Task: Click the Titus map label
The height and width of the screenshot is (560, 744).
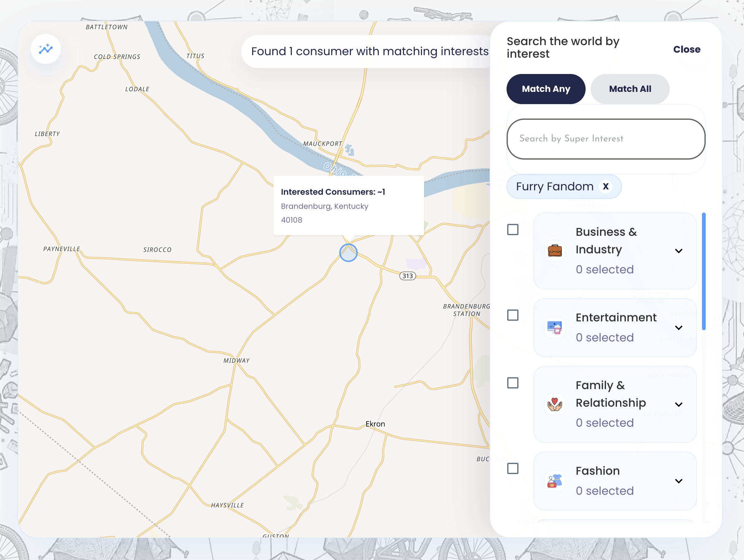Action: click(x=195, y=56)
